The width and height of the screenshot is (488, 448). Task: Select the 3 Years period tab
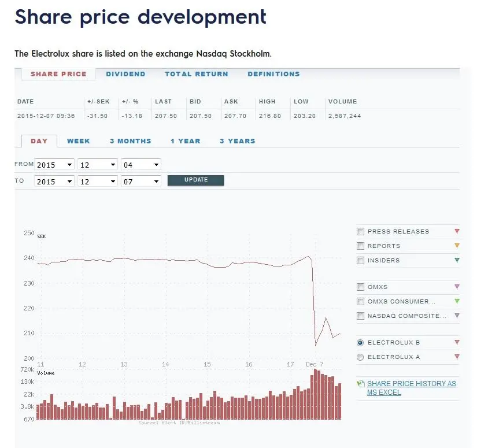pyautogui.click(x=238, y=141)
